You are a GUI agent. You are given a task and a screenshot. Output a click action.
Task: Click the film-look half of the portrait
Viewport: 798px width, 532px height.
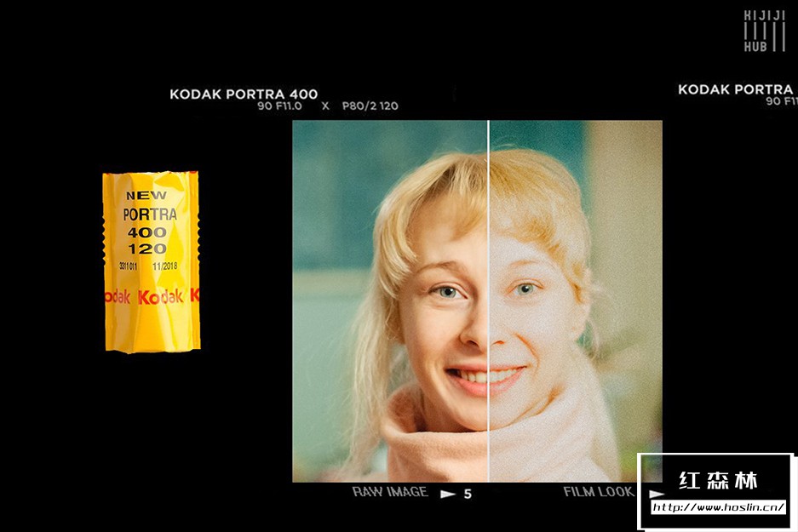(576, 300)
